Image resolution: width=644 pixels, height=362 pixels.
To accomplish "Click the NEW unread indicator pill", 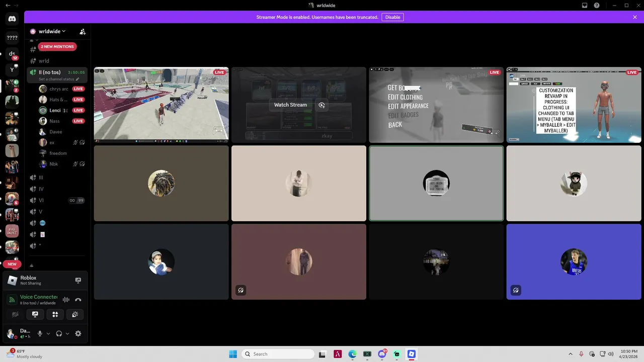I will tap(12, 264).
